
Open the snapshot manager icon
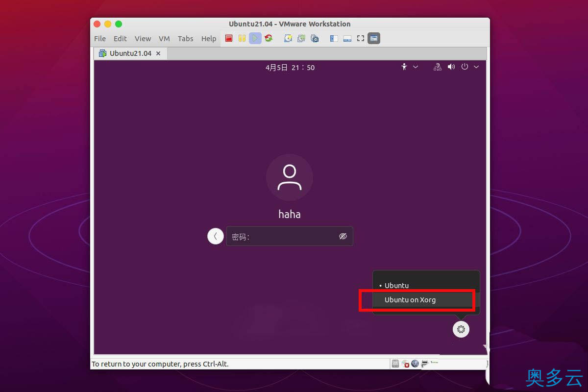tap(315, 38)
